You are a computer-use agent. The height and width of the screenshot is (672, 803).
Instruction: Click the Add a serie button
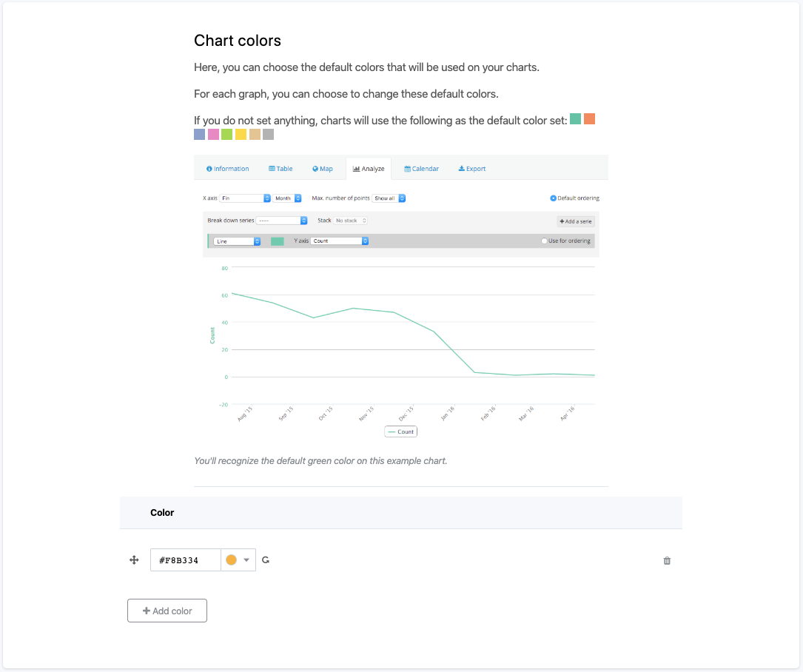click(575, 221)
